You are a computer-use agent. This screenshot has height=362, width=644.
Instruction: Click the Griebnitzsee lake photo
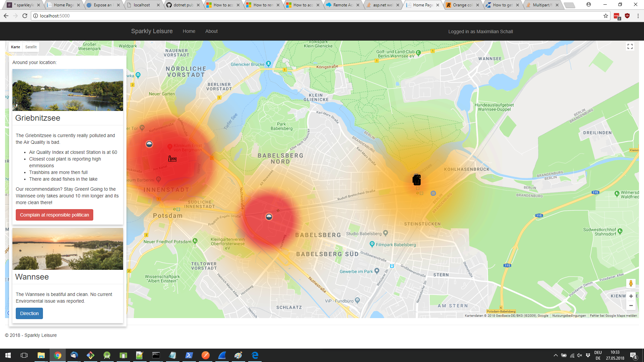pos(68,90)
